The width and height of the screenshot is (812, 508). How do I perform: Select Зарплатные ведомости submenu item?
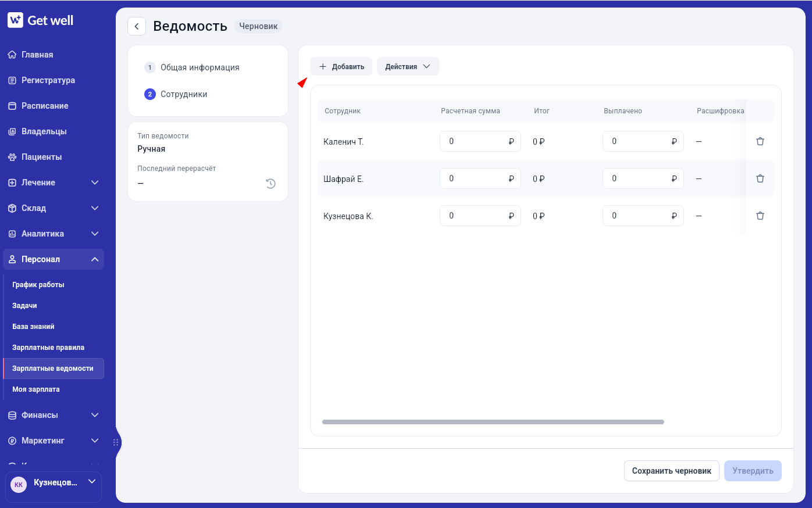[54, 369]
